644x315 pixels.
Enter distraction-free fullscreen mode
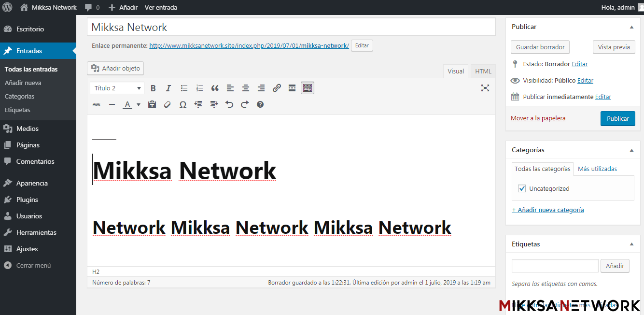(x=485, y=88)
